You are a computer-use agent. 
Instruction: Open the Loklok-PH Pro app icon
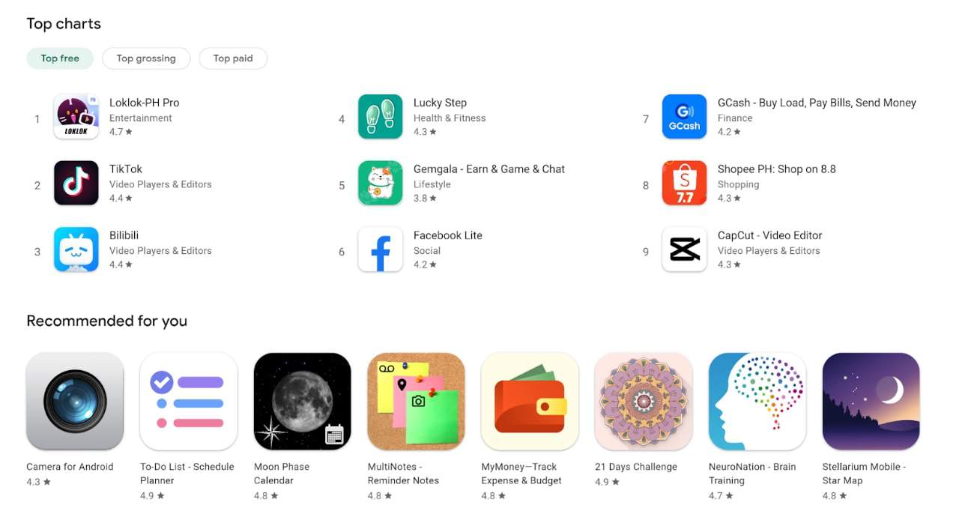(76, 116)
